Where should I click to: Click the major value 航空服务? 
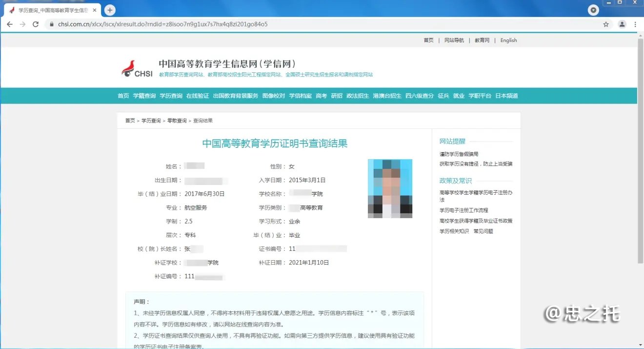tap(196, 207)
